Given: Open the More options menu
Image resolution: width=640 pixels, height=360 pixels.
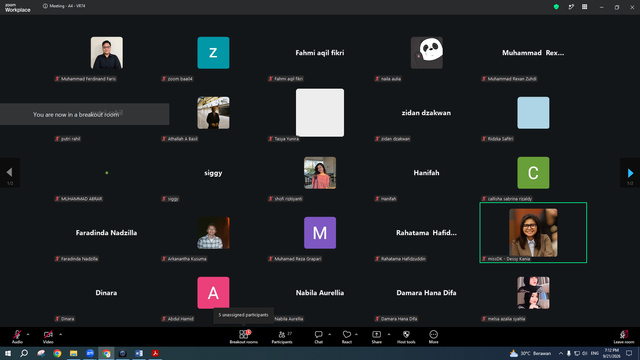Looking at the screenshot, I should click(x=433, y=337).
